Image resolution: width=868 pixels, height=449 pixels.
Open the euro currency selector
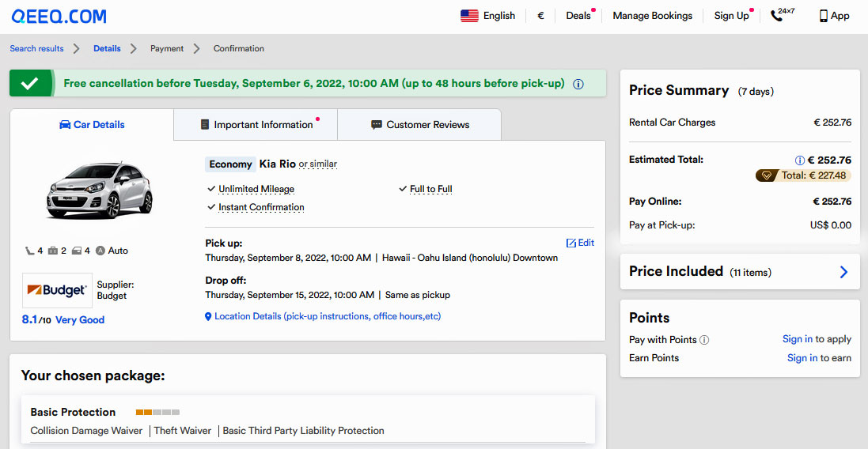point(540,16)
